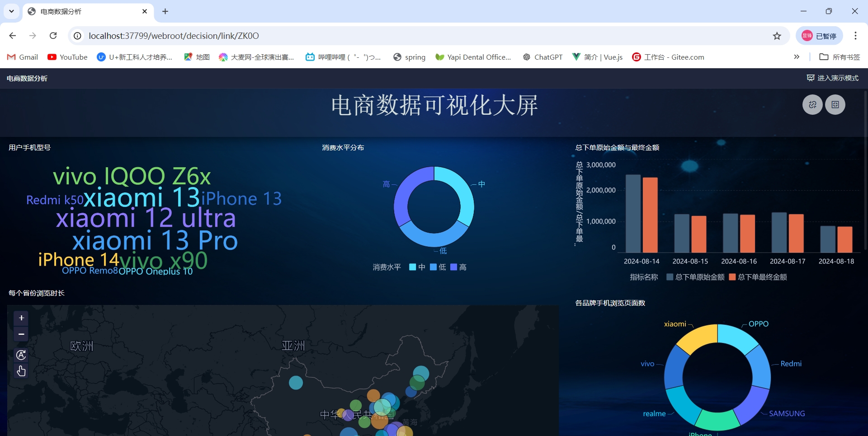Open the 已暂停 profile button
Image resolution: width=868 pixels, height=436 pixels.
point(819,36)
